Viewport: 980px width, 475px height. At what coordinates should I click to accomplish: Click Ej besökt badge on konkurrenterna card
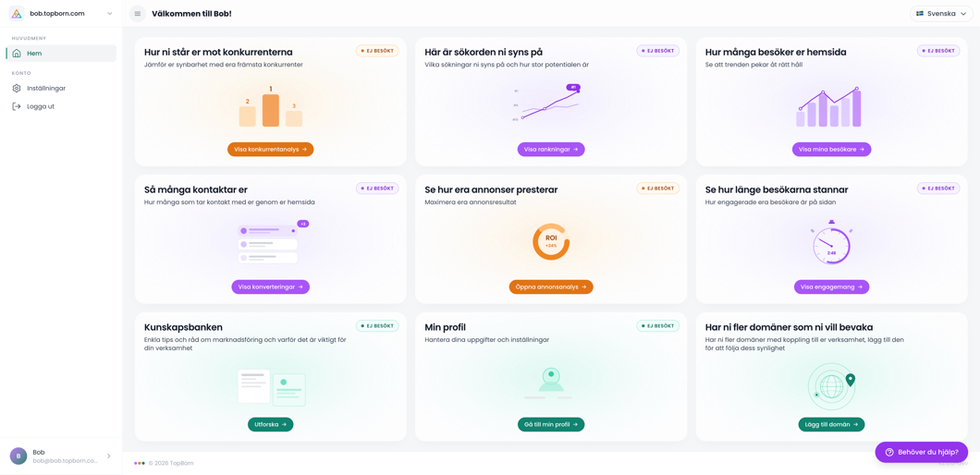point(377,51)
